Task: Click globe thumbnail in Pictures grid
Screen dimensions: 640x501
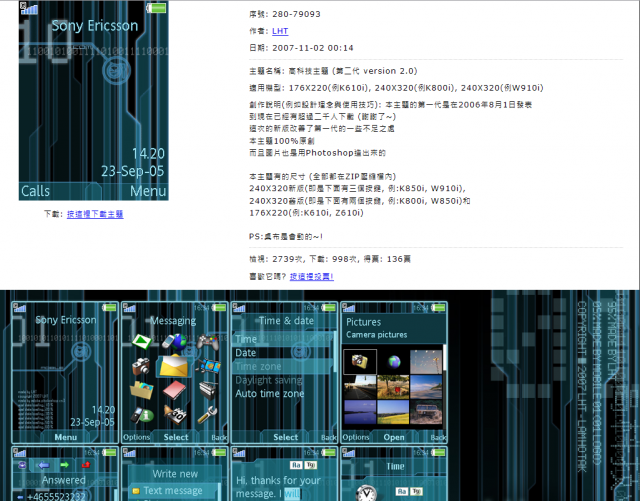Action: pos(393,362)
